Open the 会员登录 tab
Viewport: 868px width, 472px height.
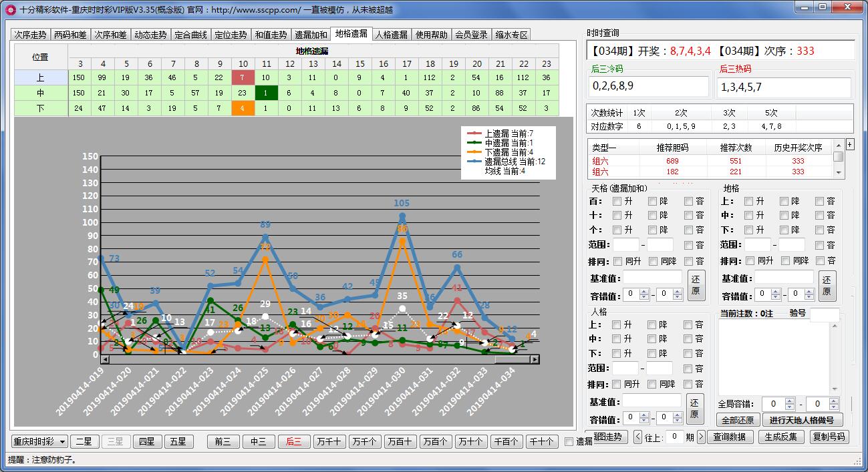click(x=472, y=33)
